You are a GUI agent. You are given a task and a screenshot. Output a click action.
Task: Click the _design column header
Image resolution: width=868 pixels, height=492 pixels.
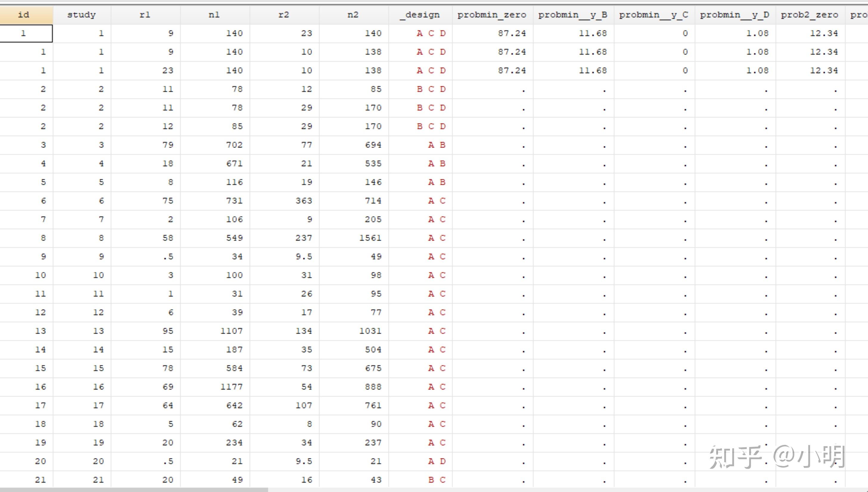[x=420, y=15]
